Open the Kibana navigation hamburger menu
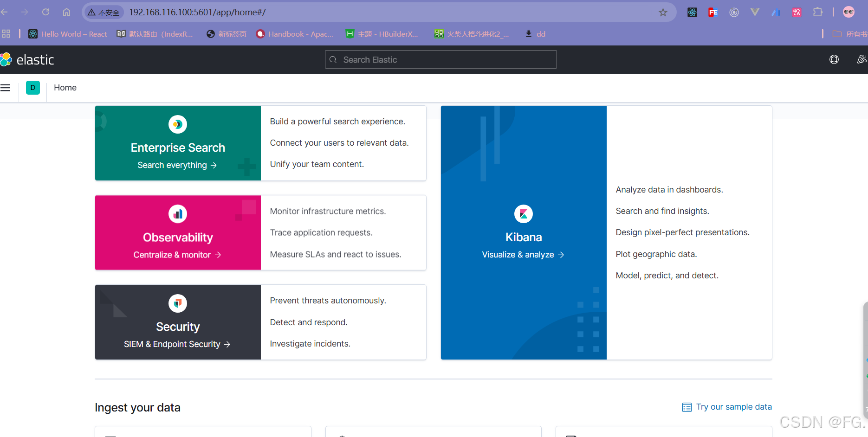This screenshot has width=868, height=437. [x=5, y=88]
